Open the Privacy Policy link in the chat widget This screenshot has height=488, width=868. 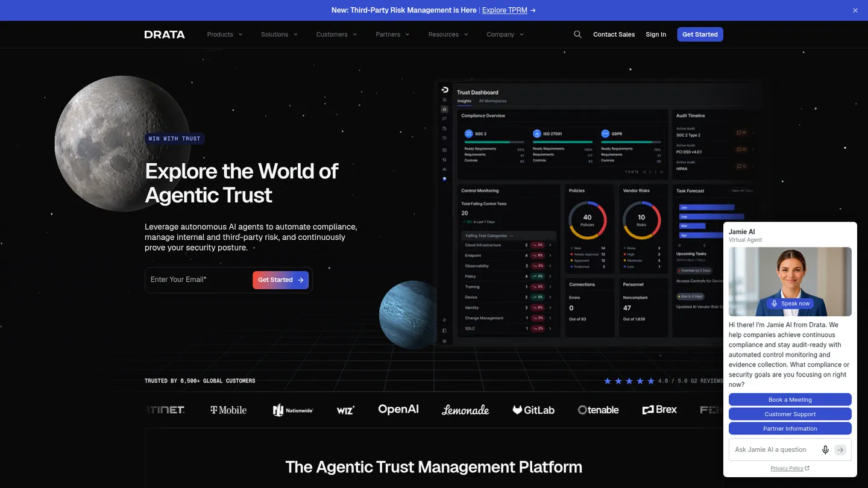point(790,468)
